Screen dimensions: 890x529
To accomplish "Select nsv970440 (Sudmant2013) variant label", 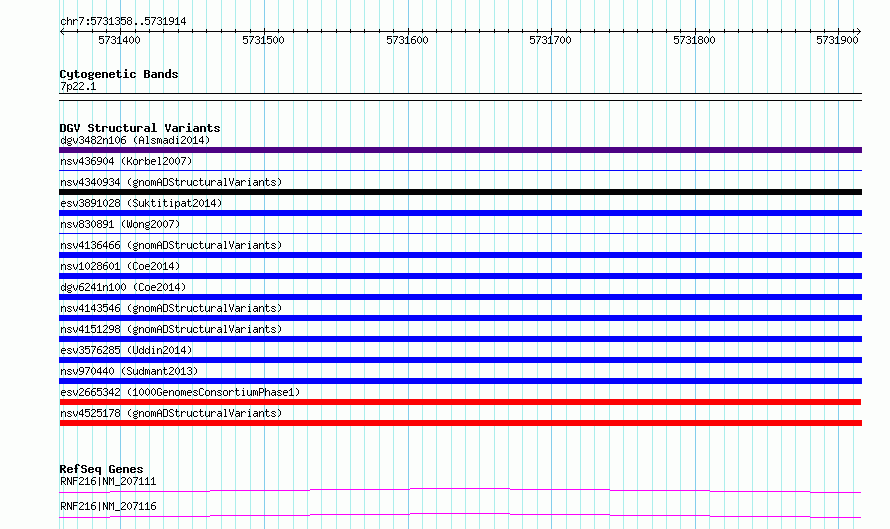I will pyautogui.click(x=129, y=371).
